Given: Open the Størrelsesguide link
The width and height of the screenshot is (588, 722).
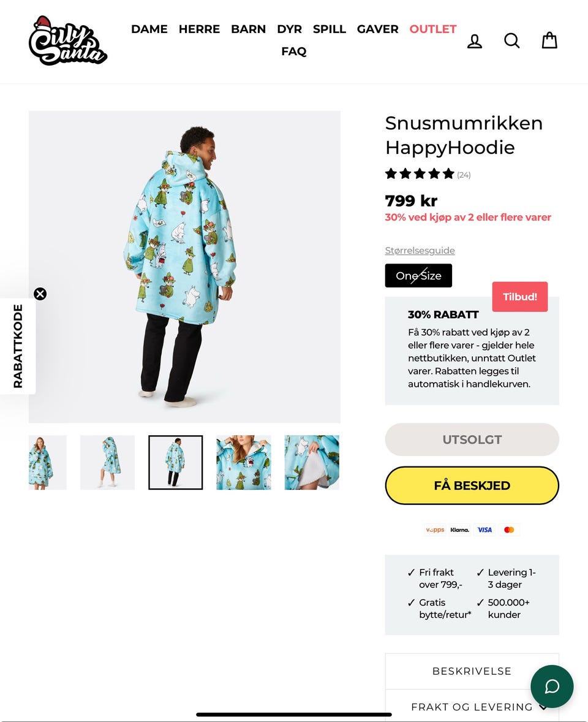Looking at the screenshot, I should tap(420, 251).
